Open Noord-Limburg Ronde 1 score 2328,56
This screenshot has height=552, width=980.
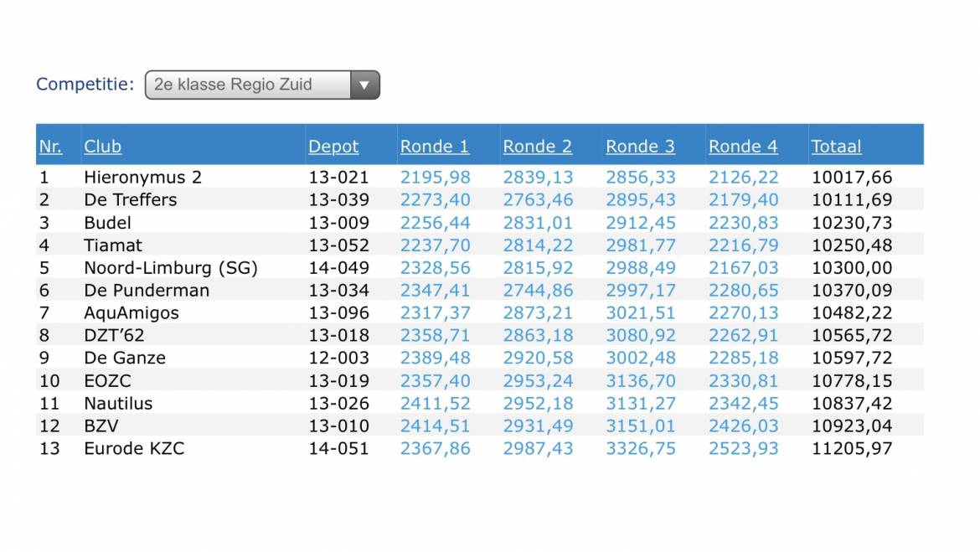[435, 268]
